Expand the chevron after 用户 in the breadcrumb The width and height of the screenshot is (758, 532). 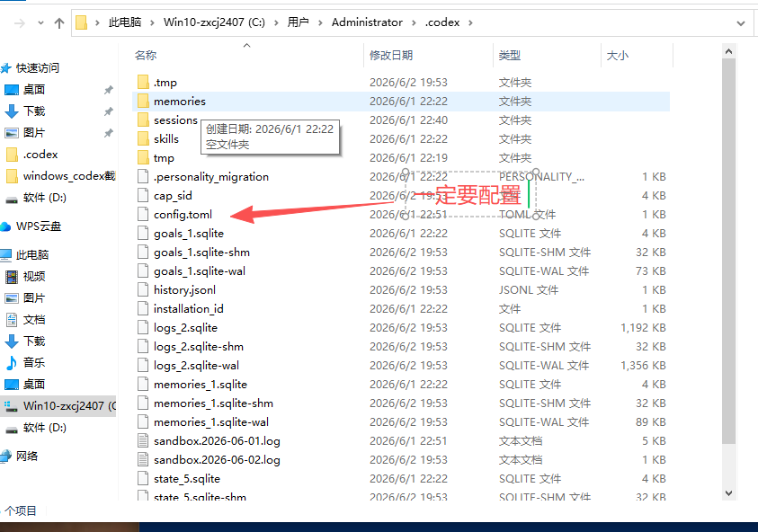320,22
